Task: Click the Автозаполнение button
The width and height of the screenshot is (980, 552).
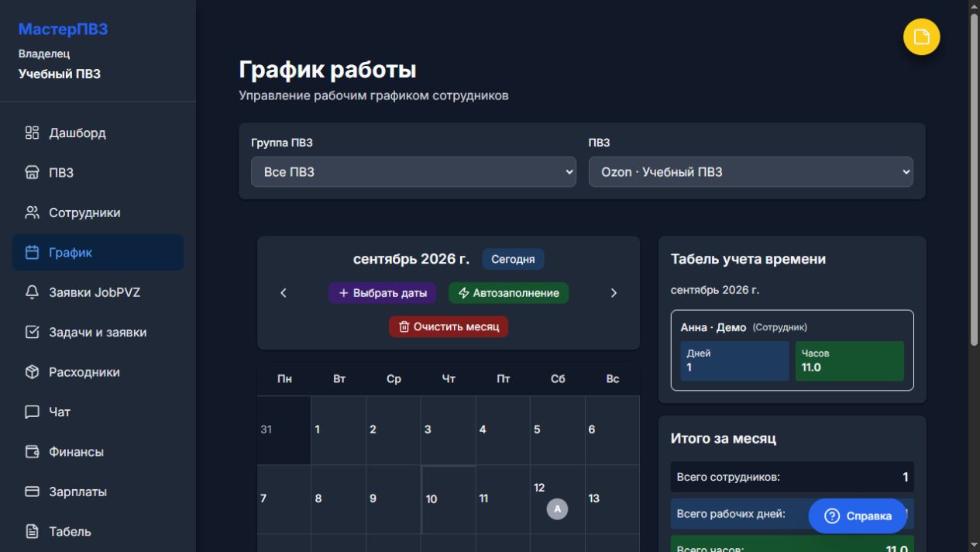Action: (x=508, y=293)
